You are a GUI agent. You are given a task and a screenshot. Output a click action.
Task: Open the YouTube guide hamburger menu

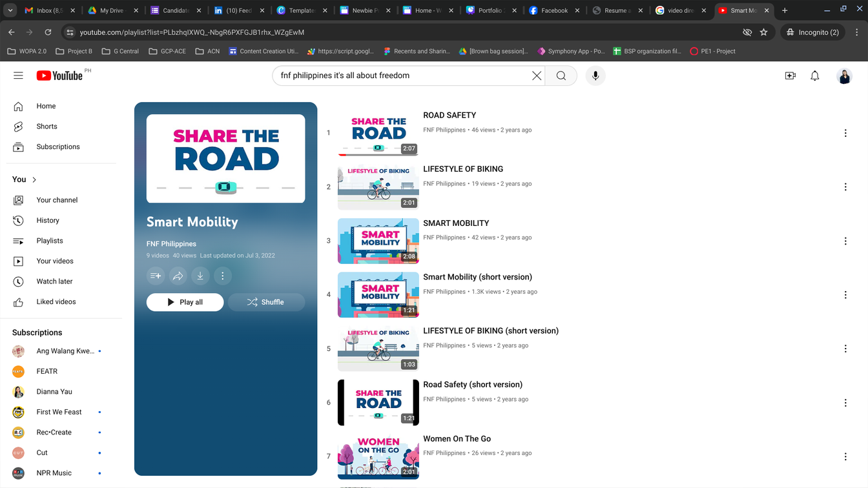[x=18, y=76]
